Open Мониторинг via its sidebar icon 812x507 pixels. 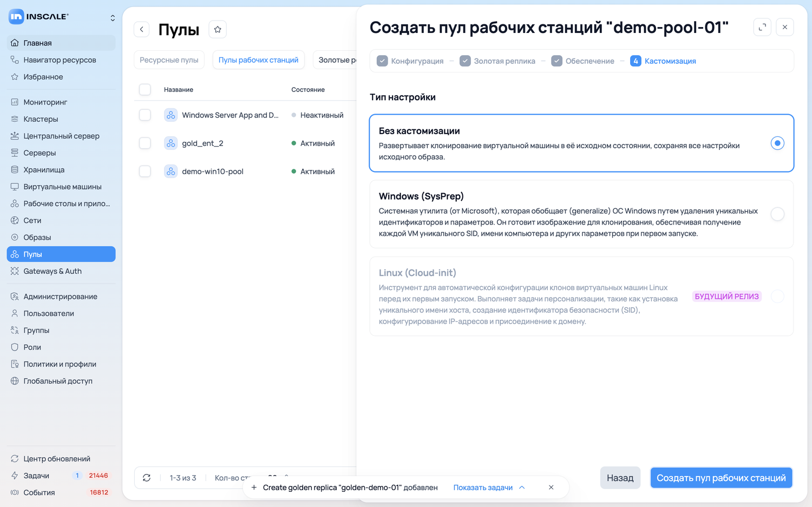[x=15, y=102]
